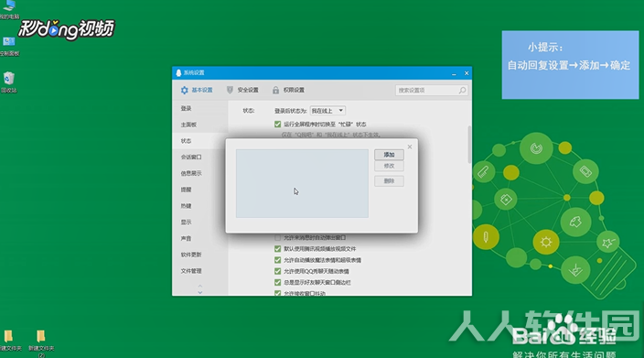Toggle 默认使用腾讯视频播放视频文件 checkbox

click(278, 249)
